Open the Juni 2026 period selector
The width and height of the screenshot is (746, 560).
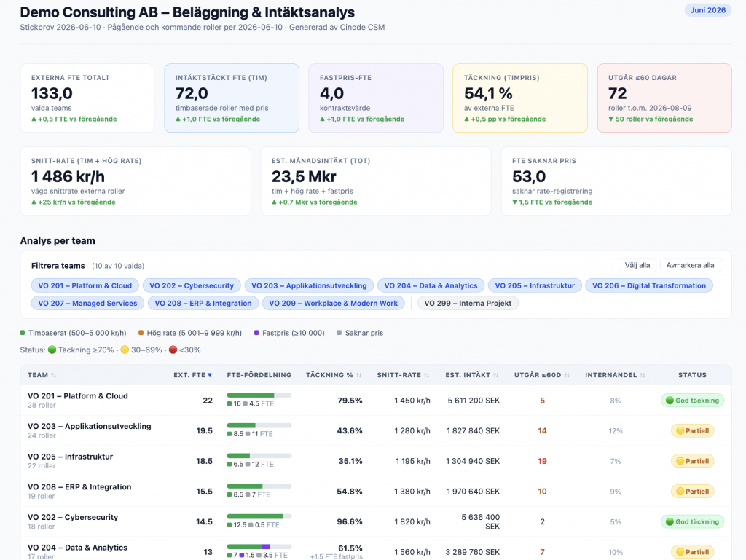tap(708, 10)
